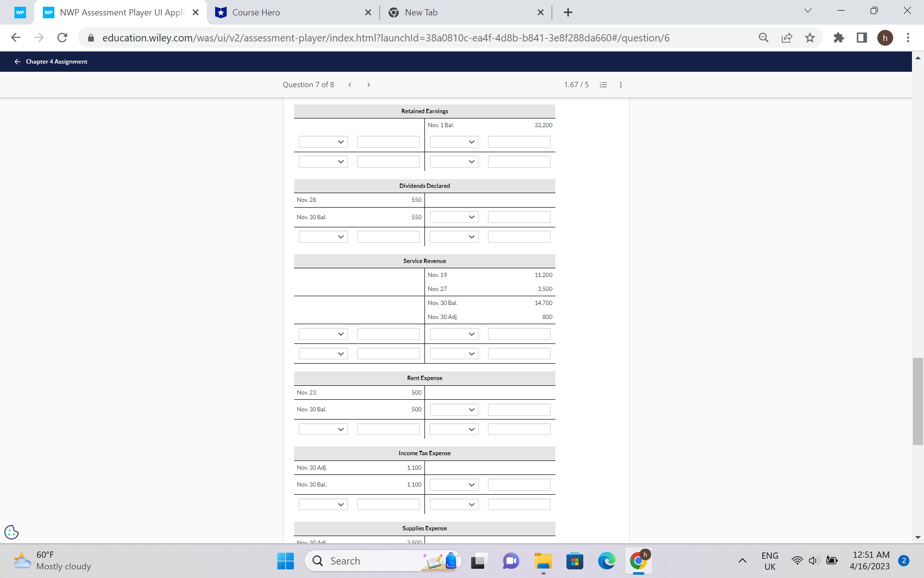Open Dividends Declared Nov. 30 Bal. credit dropdown
The image size is (924, 578).
click(x=454, y=217)
